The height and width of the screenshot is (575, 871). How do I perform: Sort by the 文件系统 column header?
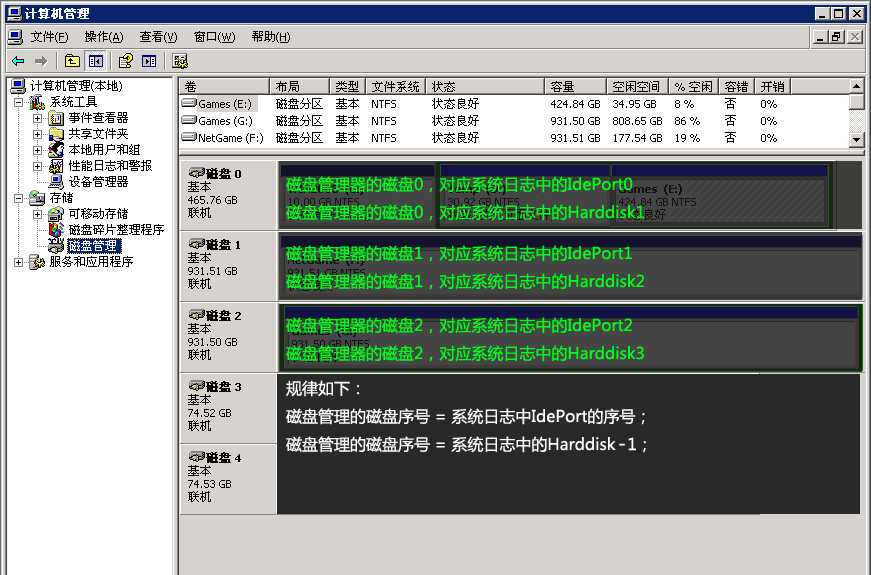coord(395,87)
